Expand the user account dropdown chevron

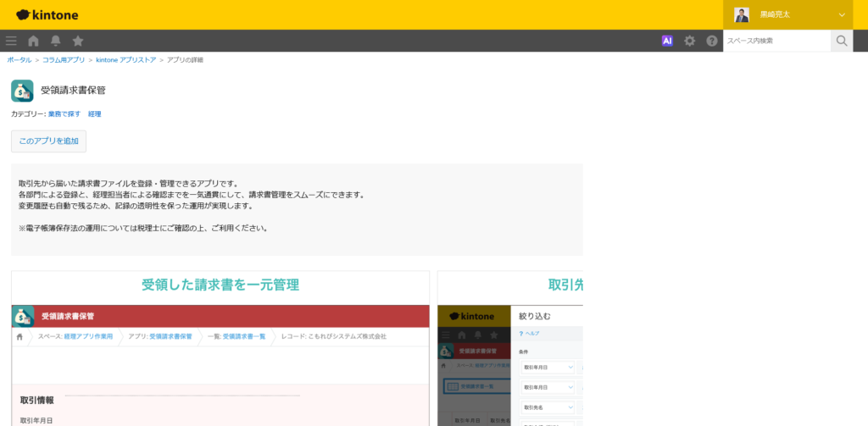coord(842,15)
